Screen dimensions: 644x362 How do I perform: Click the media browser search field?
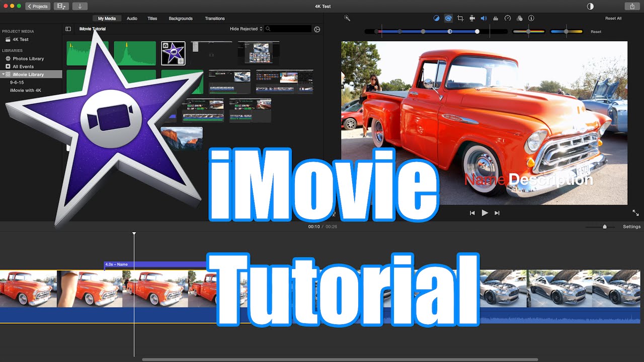coord(288,29)
